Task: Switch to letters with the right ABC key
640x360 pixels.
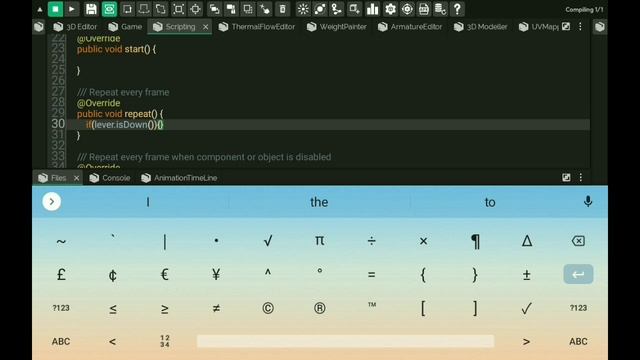Action: pos(578,342)
